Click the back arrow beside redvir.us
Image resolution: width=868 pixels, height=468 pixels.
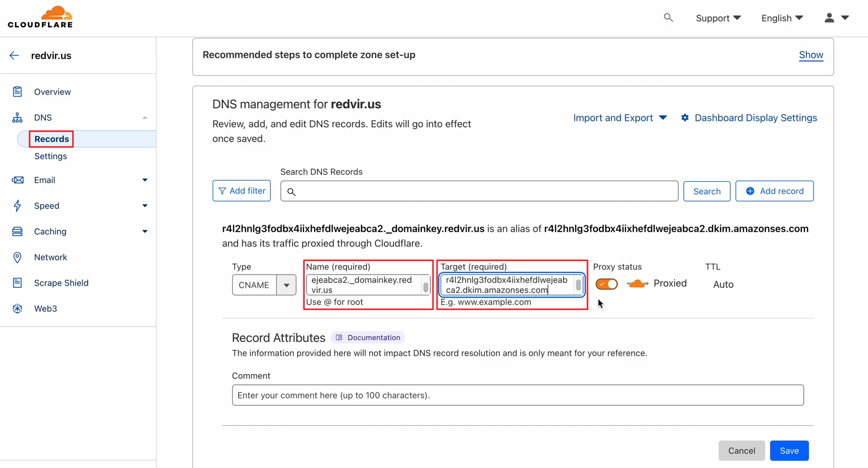[x=14, y=56]
